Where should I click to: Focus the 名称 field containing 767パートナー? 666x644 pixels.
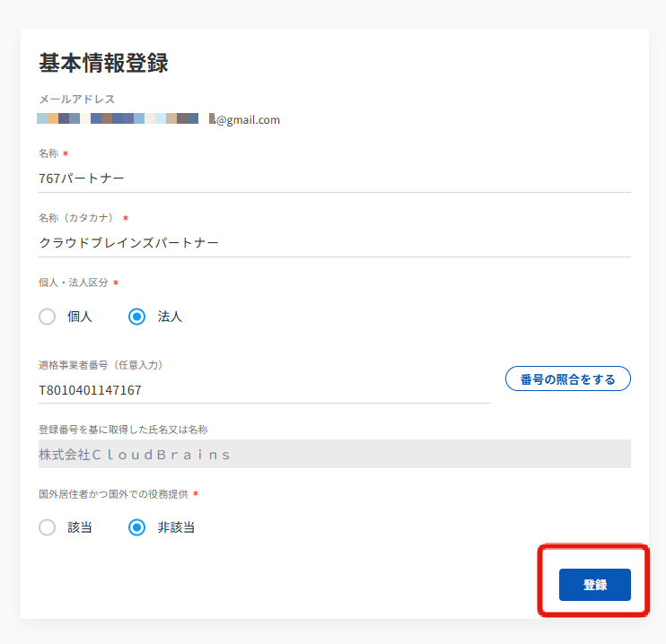[334, 178]
